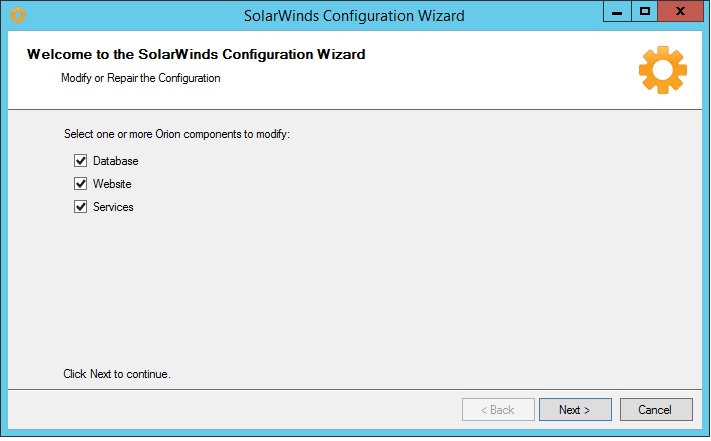Click the SolarWinds icon in the title bar
Viewport: 711px width, 441px height.
pyautogui.click(x=17, y=15)
